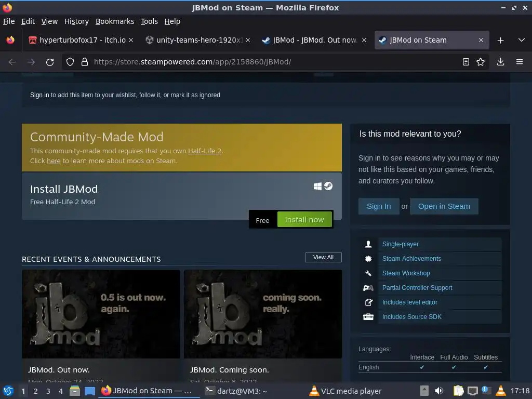This screenshot has width=532, height=399.
Task: Switch to workspace 2 in taskbar
Action: click(x=36, y=391)
